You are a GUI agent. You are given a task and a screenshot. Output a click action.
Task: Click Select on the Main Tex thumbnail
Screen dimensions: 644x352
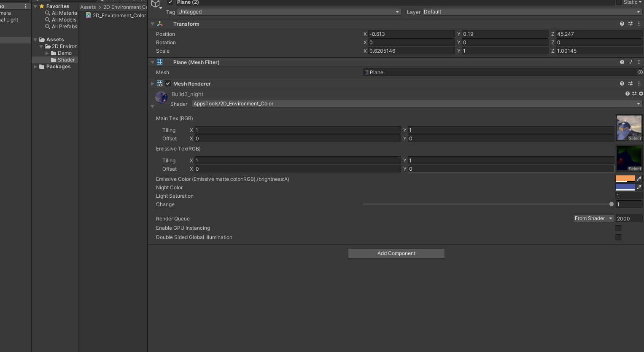pos(635,138)
